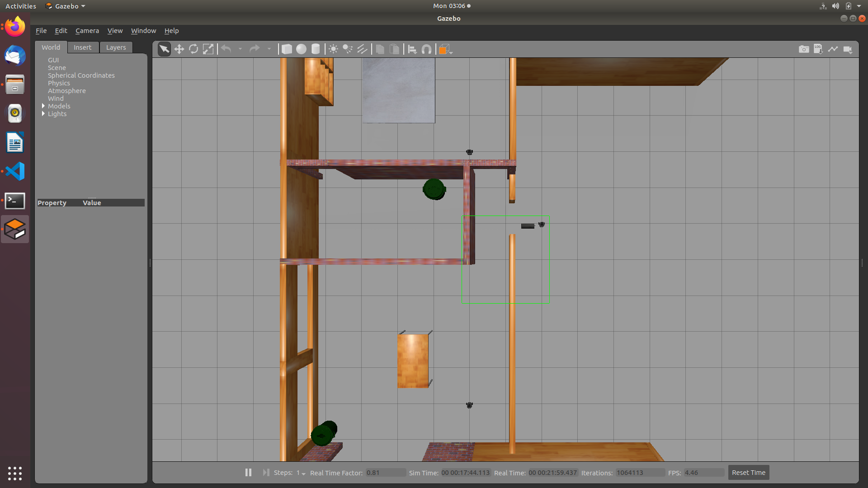The height and width of the screenshot is (488, 868).
Task: Click the redo arrow icon
Action: tap(255, 49)
